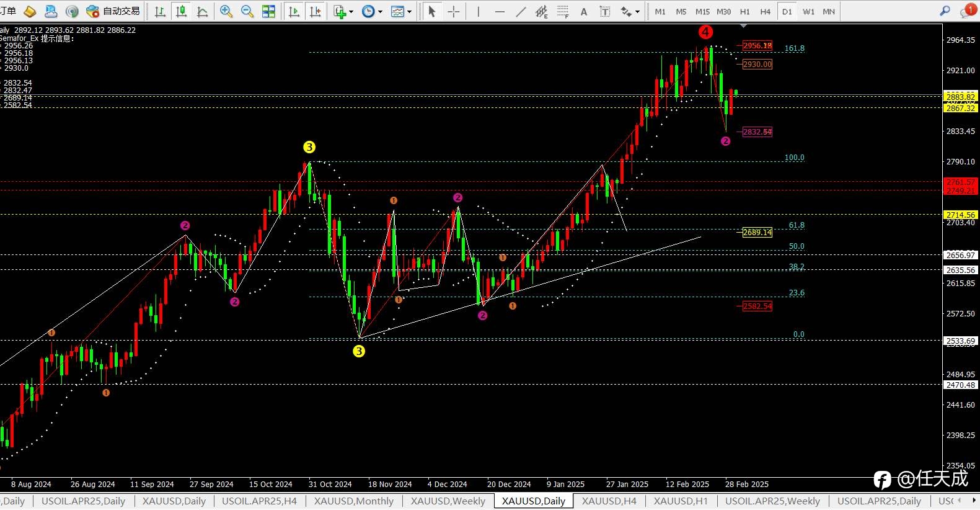Select the trendline drawing tool
980x510 pixels.
pos(521,11)
